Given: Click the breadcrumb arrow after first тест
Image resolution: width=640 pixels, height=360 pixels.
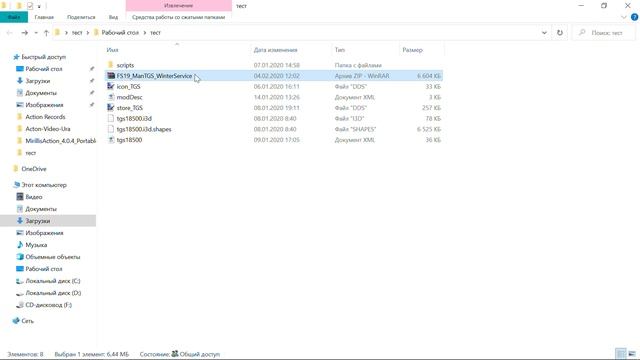Looking at the screenshot, I should [87, 33].
